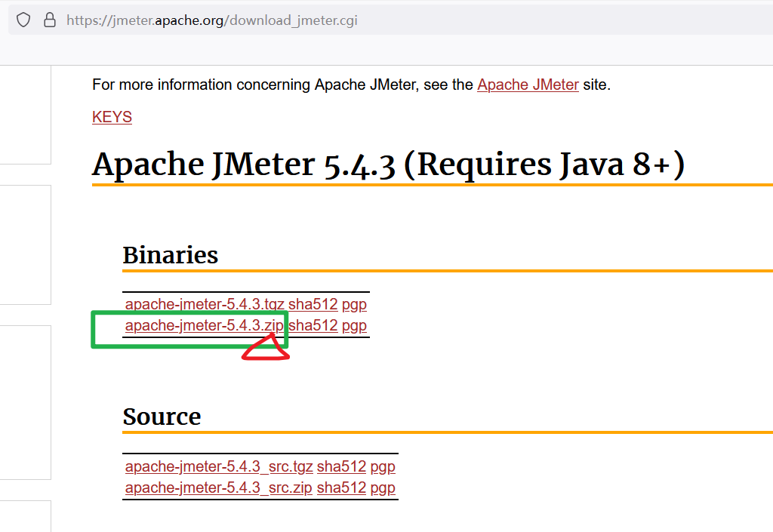This screenshot has height=532, width=773.
Task: Download apache-jmeter-5.4.3_src.zip source
Action: (218, 487)
